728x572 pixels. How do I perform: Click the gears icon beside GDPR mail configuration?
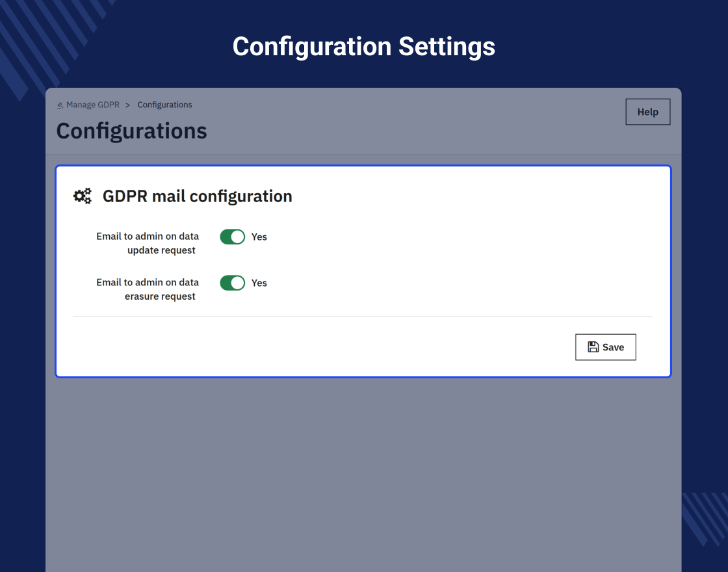click(83, 196)
